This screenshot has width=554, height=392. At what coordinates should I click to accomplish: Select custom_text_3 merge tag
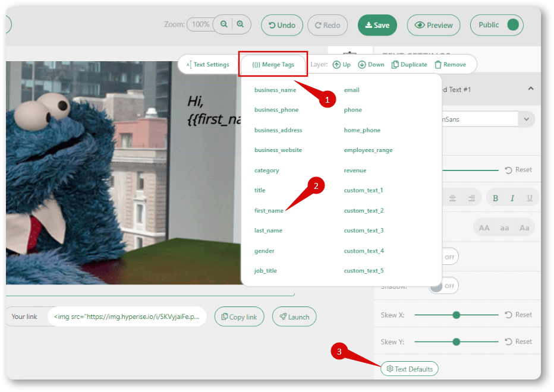[364, 230]
